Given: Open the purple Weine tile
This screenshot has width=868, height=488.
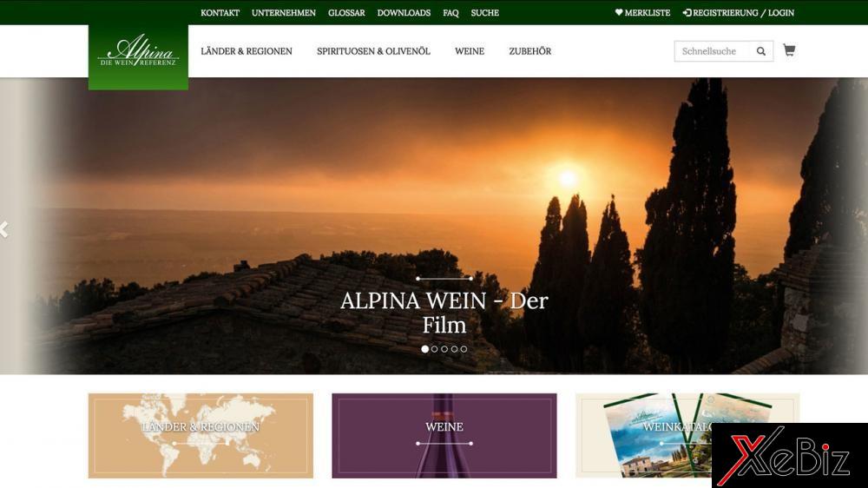Looking at the screenshot, I should click(x=444, y=435).
